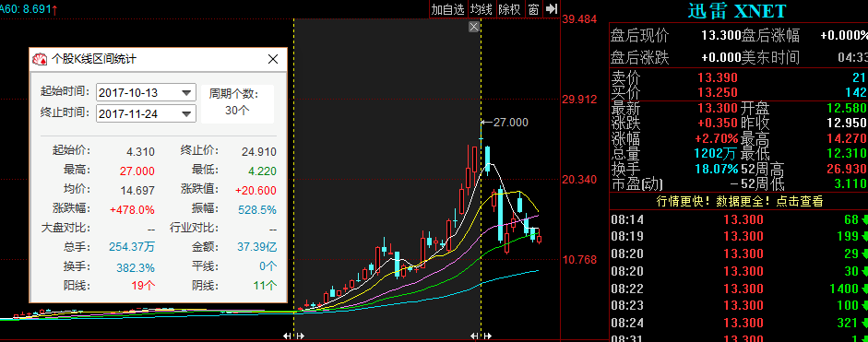Click the 周期个数 30个 period count box
868x342 pixels.
pyautogui.click(x=237, y=103)
